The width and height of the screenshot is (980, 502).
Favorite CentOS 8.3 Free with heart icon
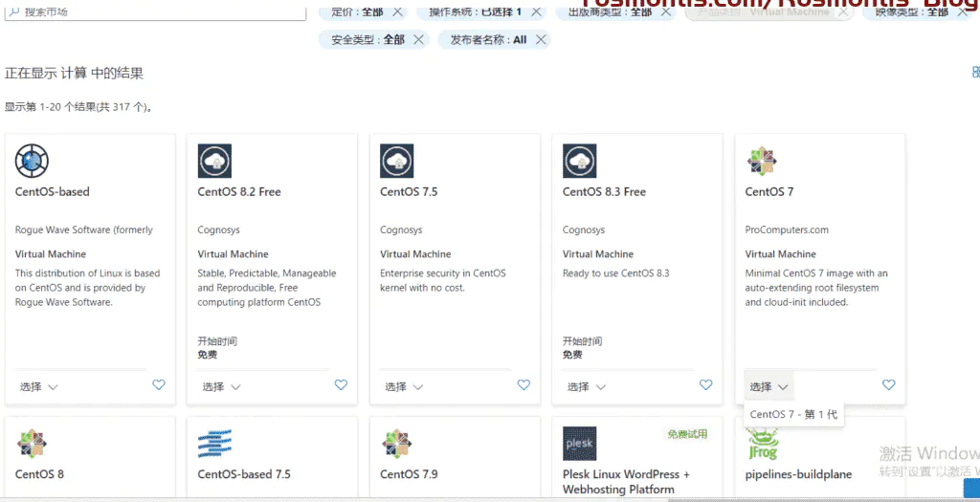(x=705, y=384)
